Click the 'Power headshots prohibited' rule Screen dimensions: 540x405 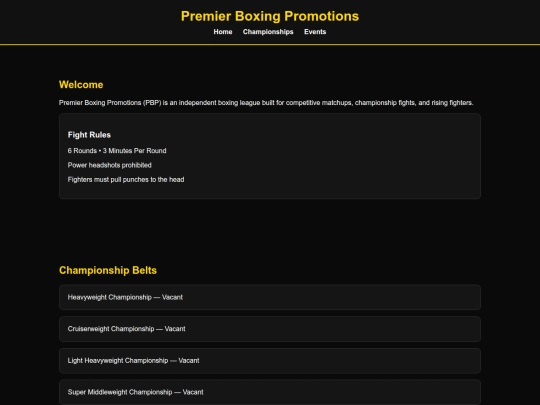(x=110, y=165)
